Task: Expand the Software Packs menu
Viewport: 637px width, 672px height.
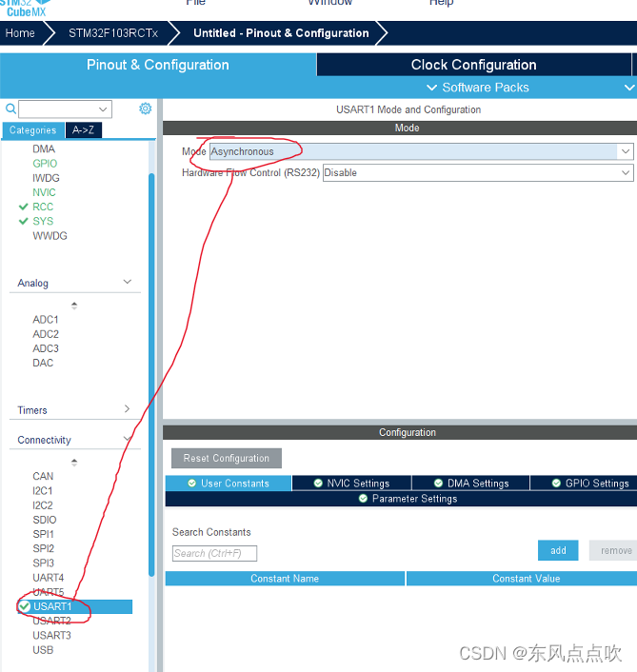Action: pyautogui.click(x=478, y=88)
